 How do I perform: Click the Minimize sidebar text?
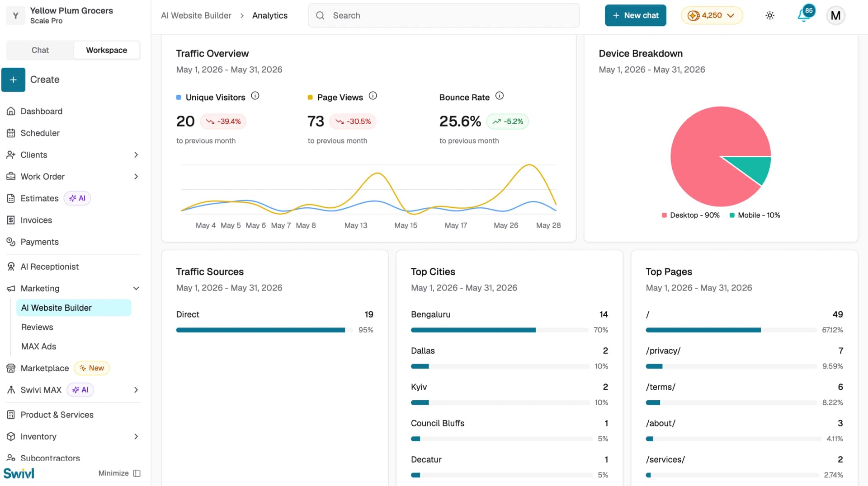(113, 473)
